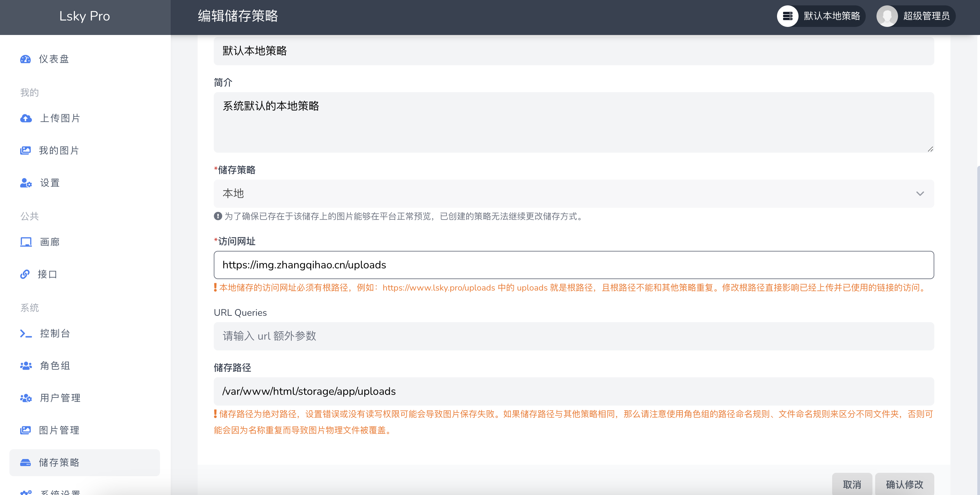
Task: Click the *储存策略 field label
Action: pos(235,170)
